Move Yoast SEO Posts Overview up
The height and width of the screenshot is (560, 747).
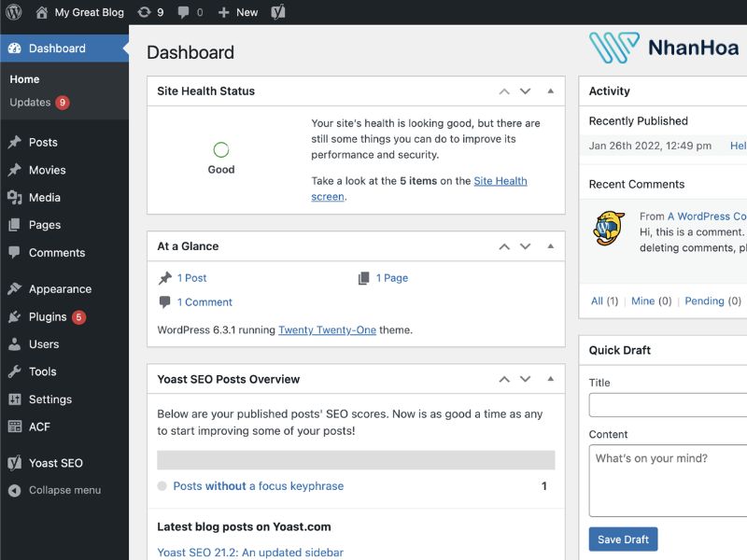coord(504,380)
